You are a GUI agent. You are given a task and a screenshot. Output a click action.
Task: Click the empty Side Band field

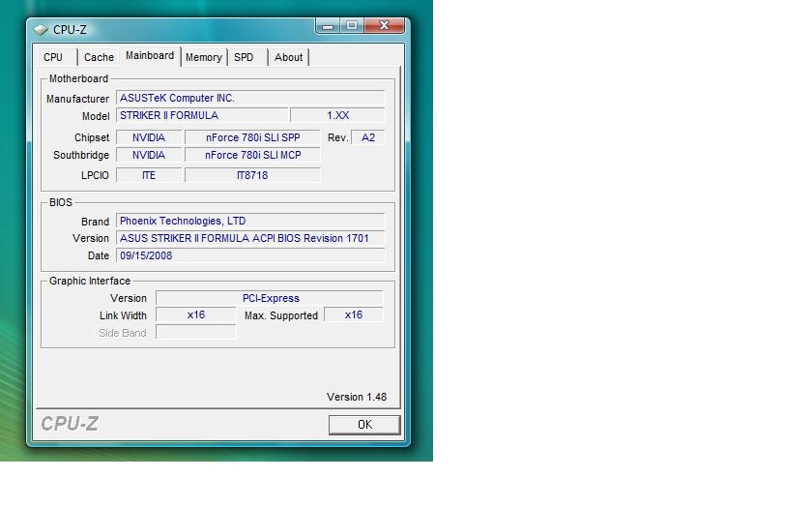pos(196,332)
